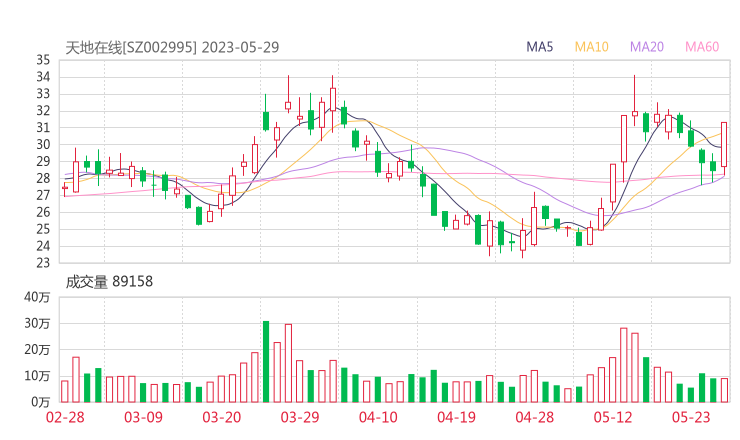Viewport: 740px width, 440px height.
Task: Click the 03-20 date axis label
Action: click(x=222, y=417)
